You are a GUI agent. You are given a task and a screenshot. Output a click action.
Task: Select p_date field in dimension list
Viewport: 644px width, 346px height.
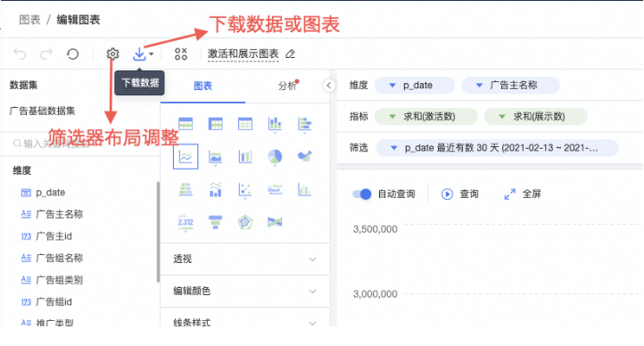click(43, 193)
